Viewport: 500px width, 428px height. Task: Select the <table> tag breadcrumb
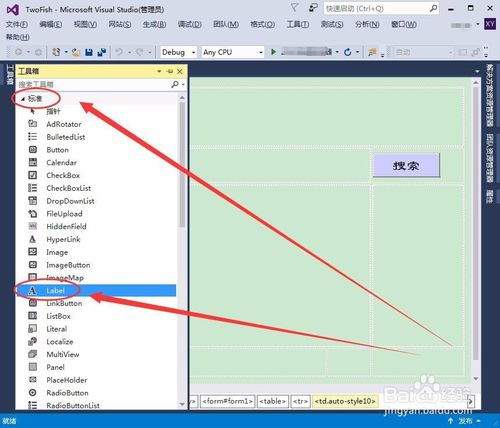point(272,401)
